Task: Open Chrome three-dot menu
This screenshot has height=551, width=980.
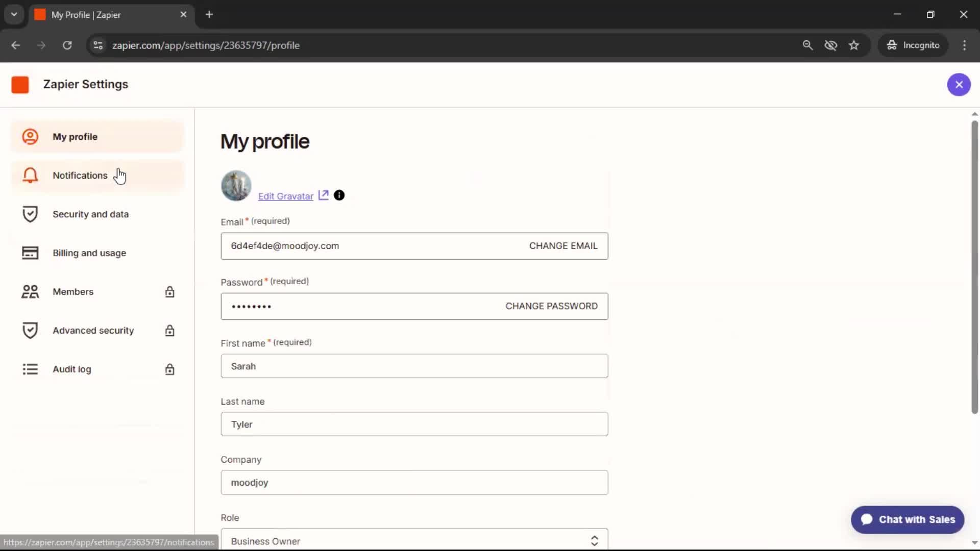Action: coord(964,45)
